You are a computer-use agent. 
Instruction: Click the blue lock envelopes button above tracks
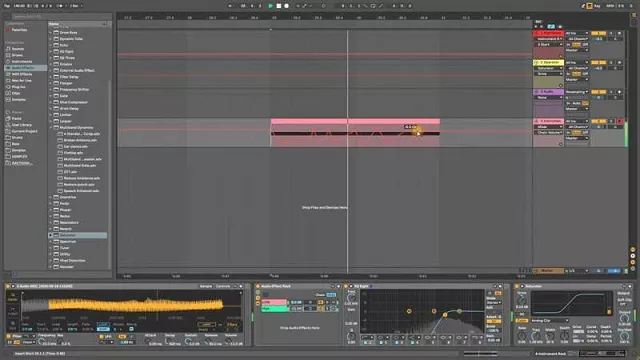[x=551, y=26]
